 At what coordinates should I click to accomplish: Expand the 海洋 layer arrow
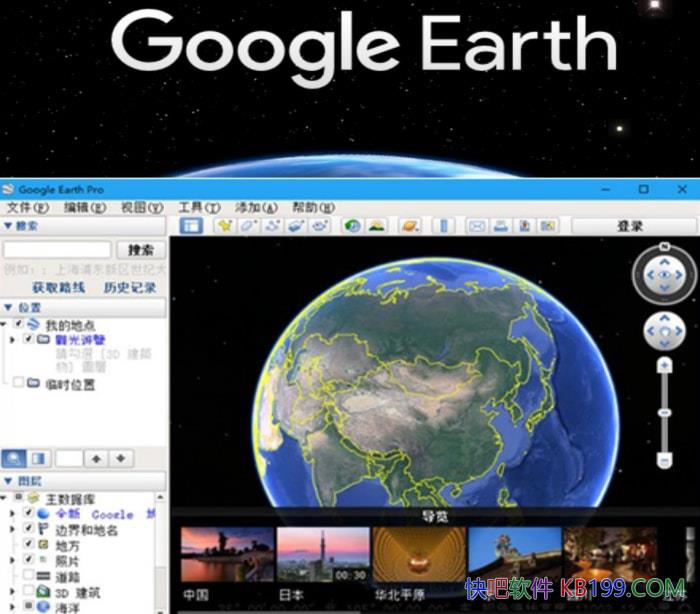tap(12, 606)
